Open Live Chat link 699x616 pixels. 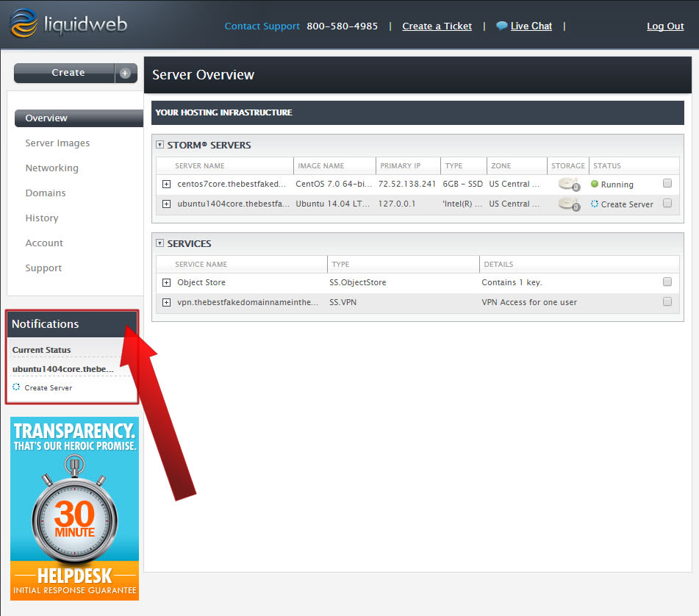pyautogui.click(x=531, y=26)
